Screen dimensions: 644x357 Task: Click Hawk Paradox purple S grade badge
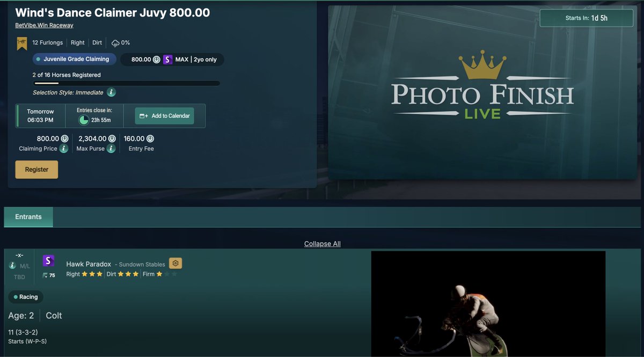[x=48, y=261]
